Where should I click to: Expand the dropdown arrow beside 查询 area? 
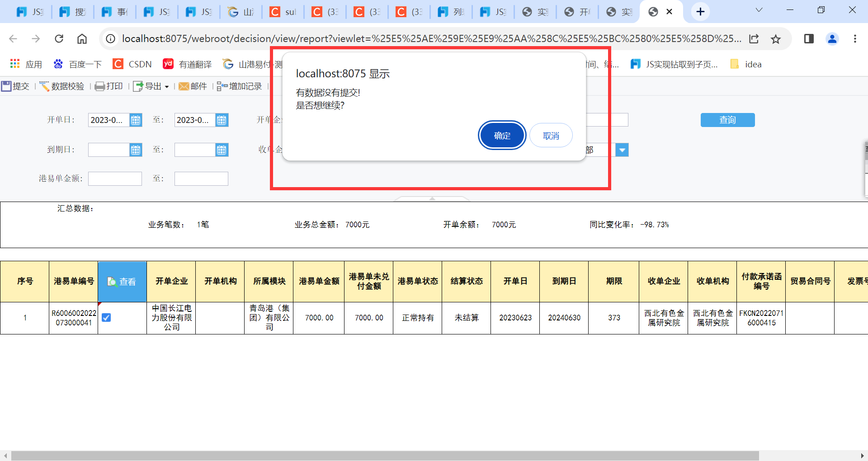pos(622,150)
